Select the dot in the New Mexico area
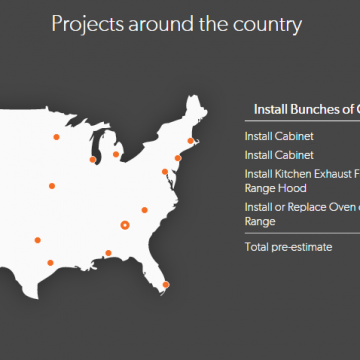This screenshot has height=360, width=360. (x=38, y=240)
